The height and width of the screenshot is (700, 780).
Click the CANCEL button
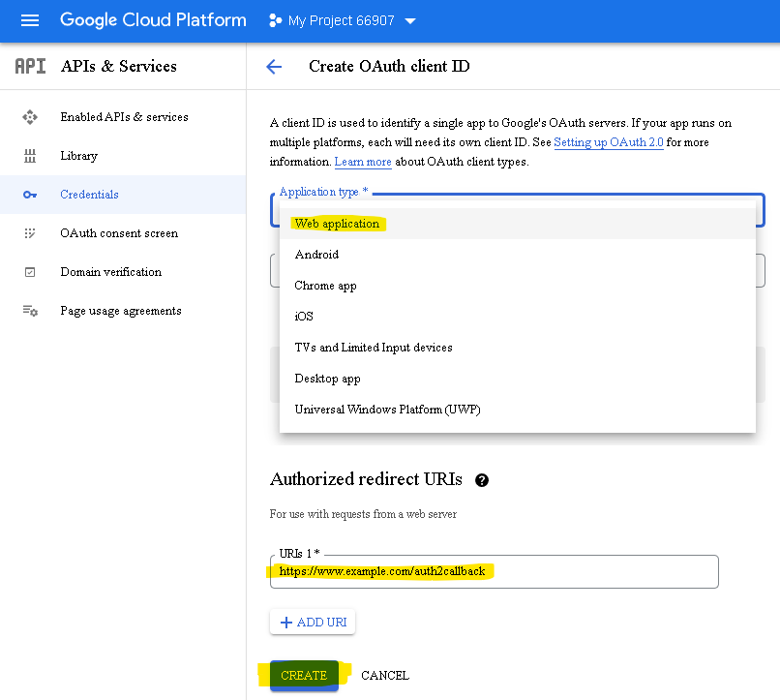[385, 675]
